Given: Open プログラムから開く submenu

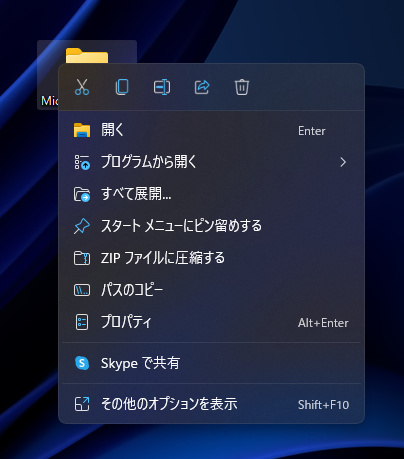Looking at the screenshot, I should 211,162.
